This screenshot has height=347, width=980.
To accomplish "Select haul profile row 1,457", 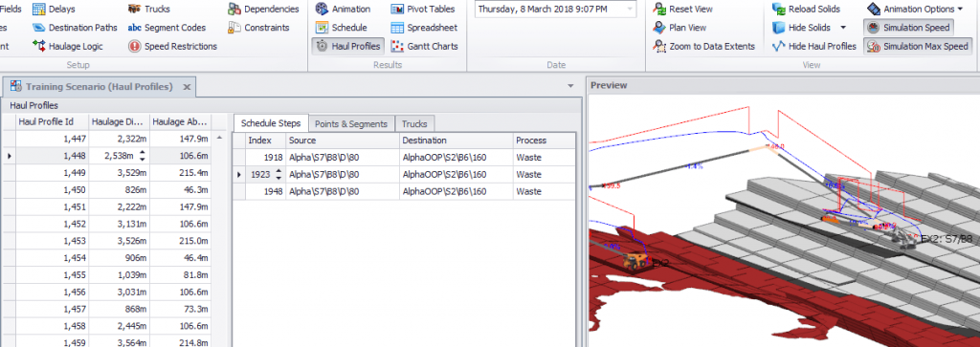I will (106, 309).
